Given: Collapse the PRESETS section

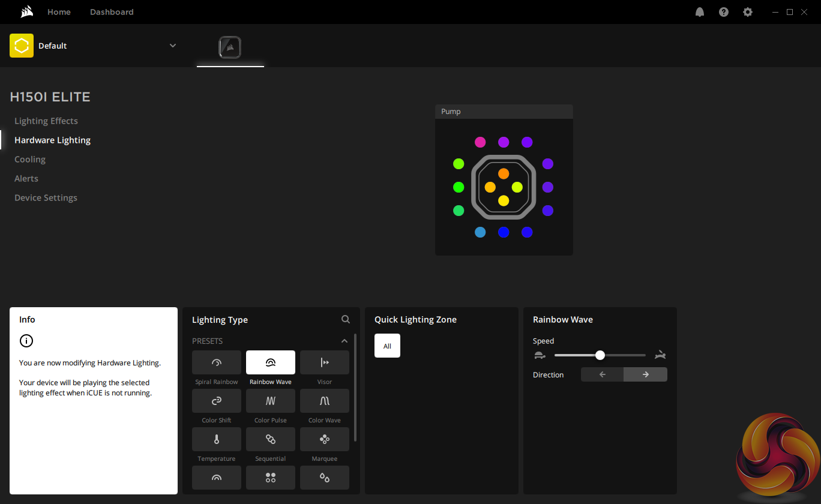Looking at the screenshot, I should pos(344,341).
